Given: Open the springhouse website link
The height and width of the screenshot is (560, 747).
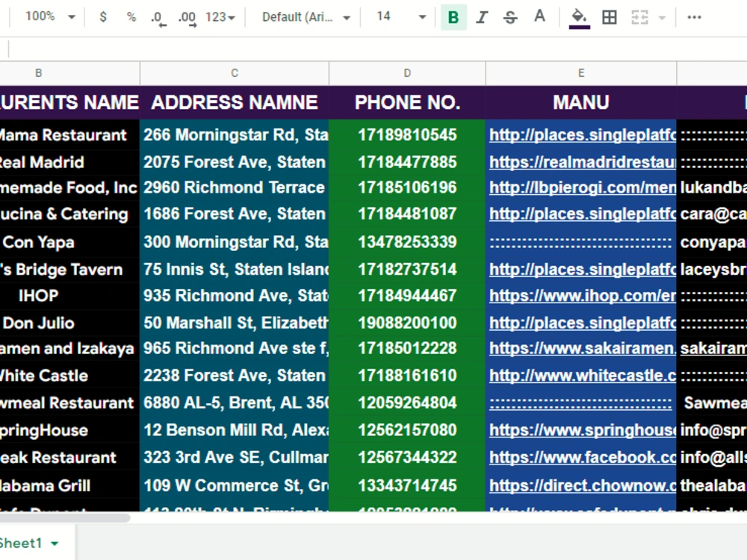Looking at the screenshot, I should (582, 431).
